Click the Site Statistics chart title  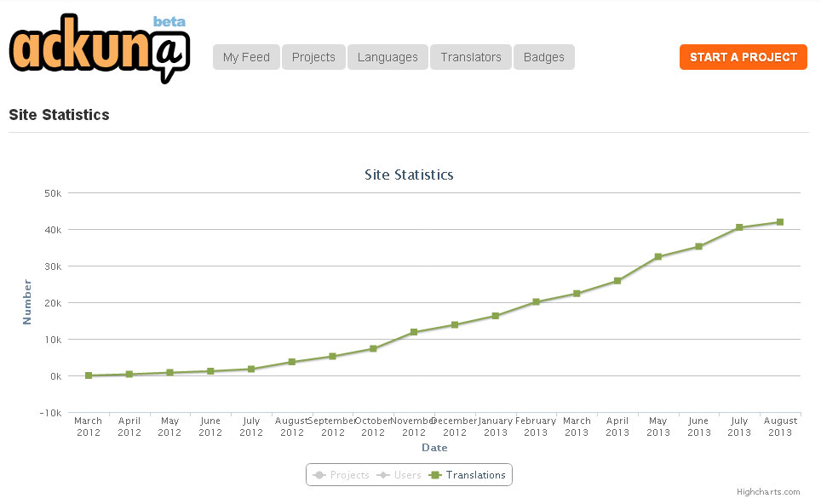409,175
